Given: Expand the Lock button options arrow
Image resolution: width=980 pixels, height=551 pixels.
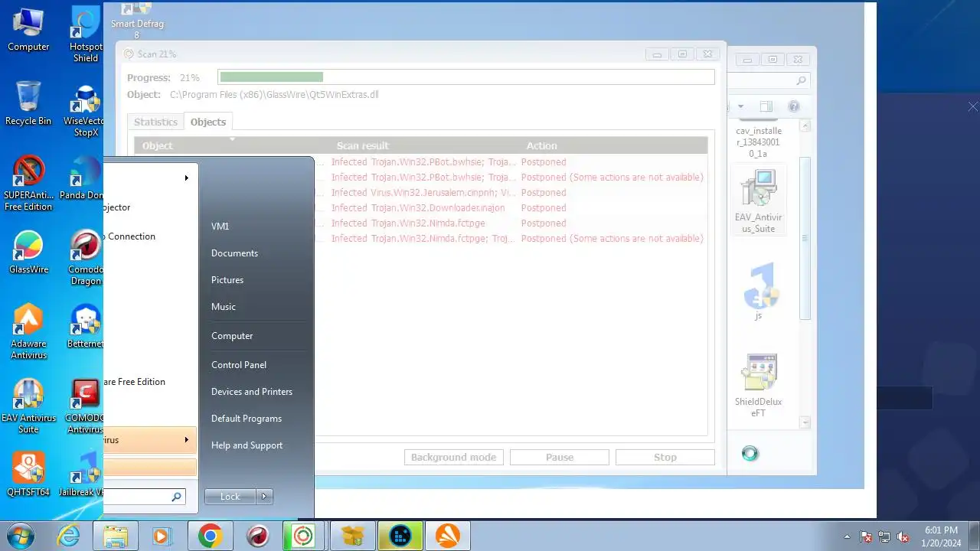Looking at the screenshot, I should pyautogui.click(x=264, y=497).
